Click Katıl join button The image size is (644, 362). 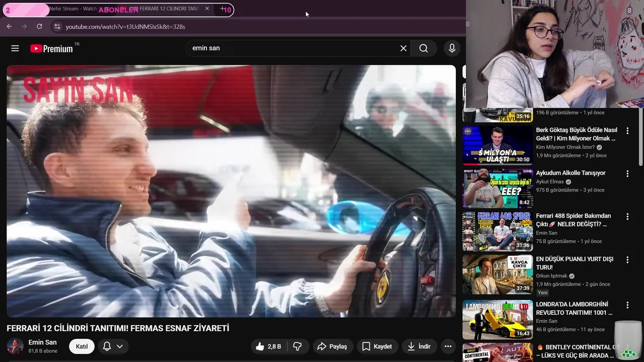pyautogui.click(x=82, y=346)
